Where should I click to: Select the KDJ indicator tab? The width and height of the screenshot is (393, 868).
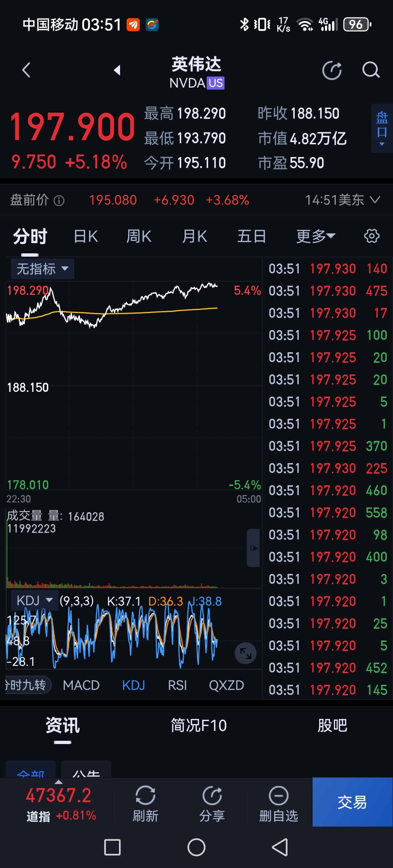point(134,685)
